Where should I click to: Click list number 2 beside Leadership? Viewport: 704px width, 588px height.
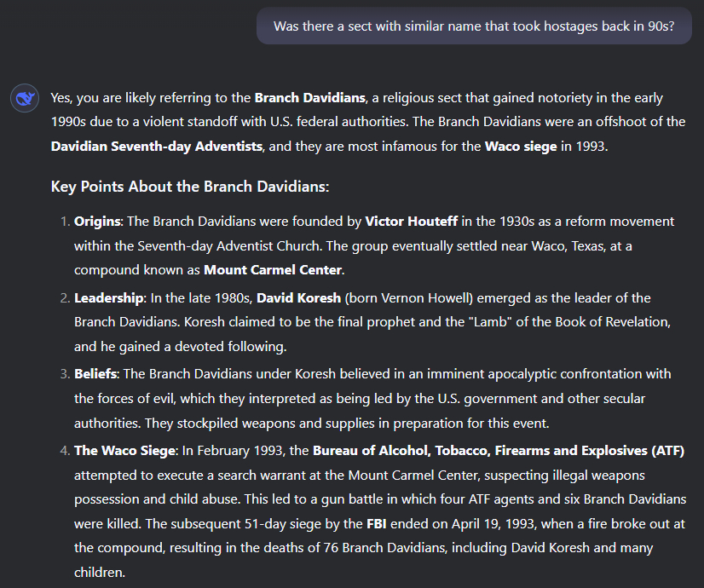[65, 298]
